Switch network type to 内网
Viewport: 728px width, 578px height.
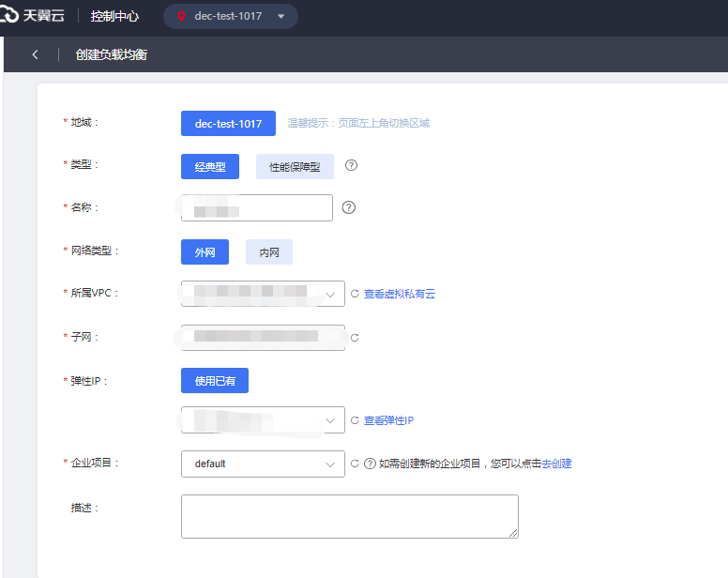point(269,252)
